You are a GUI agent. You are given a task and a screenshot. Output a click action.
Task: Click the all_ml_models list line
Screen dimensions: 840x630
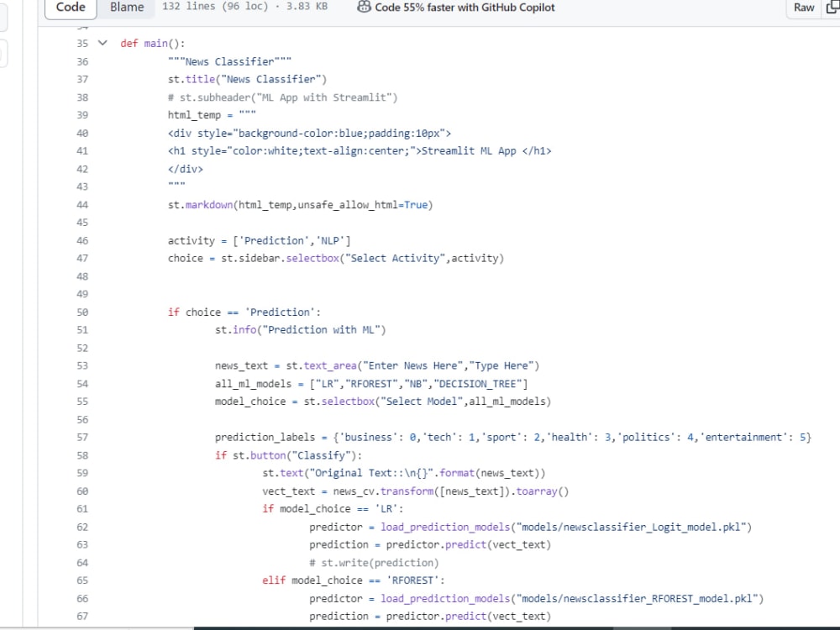tap(371, 384)
